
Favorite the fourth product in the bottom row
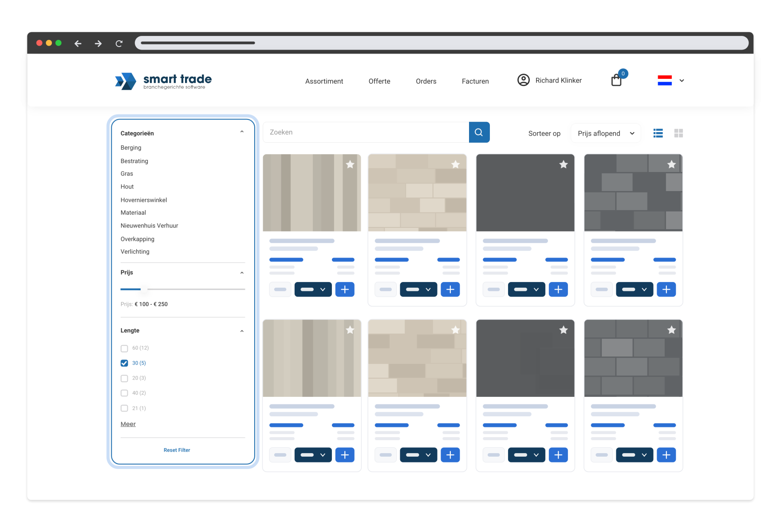671,330
